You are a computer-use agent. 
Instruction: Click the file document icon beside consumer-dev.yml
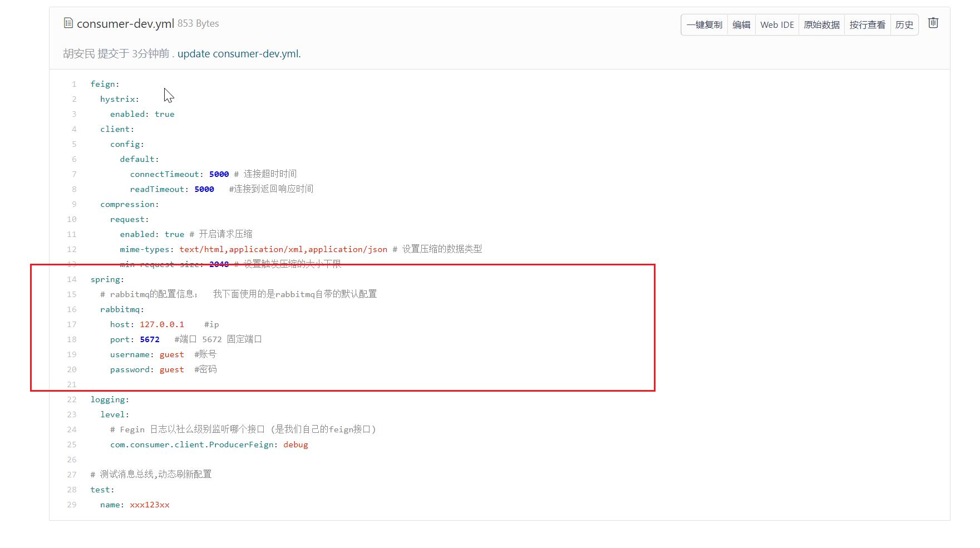click(x=68, y=23)
